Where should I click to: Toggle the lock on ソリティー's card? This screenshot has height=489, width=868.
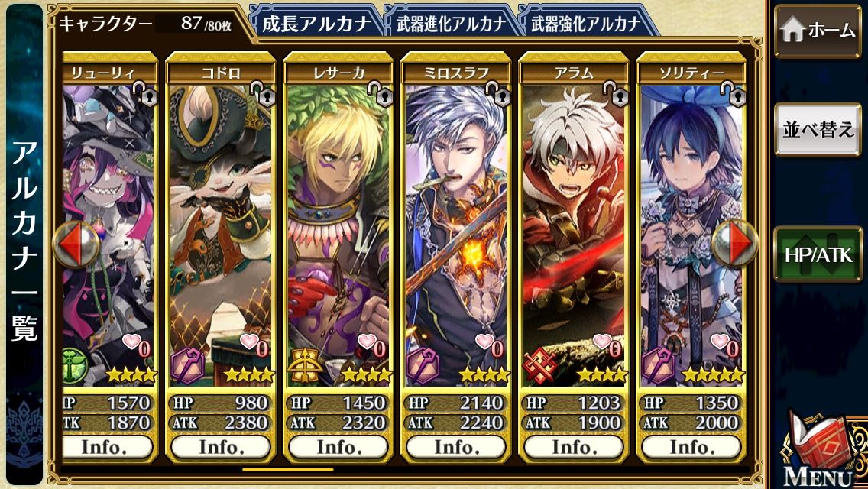tap(733, 93)
